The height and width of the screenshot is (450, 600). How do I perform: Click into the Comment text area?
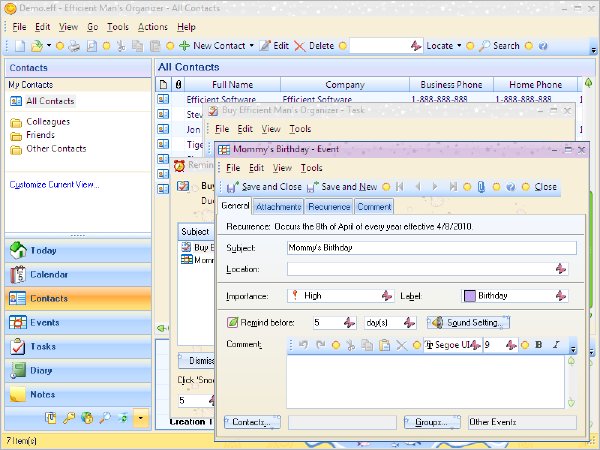tap(425, 382)
